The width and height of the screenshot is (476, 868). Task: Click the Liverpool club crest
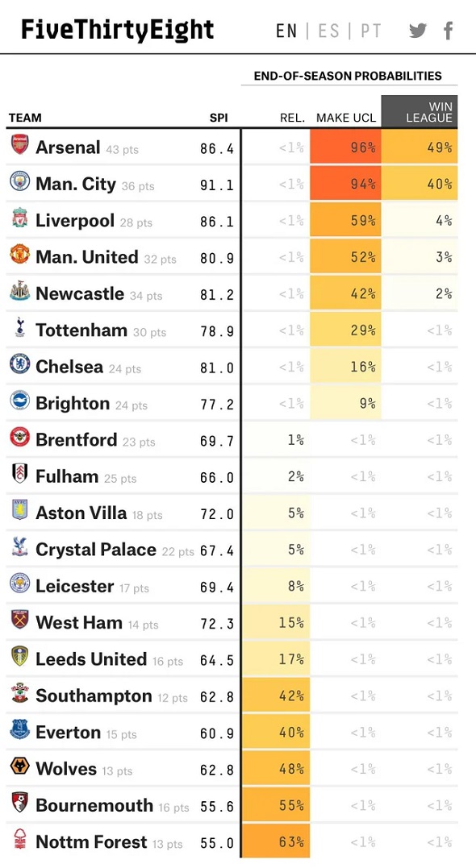click(20, 218)
